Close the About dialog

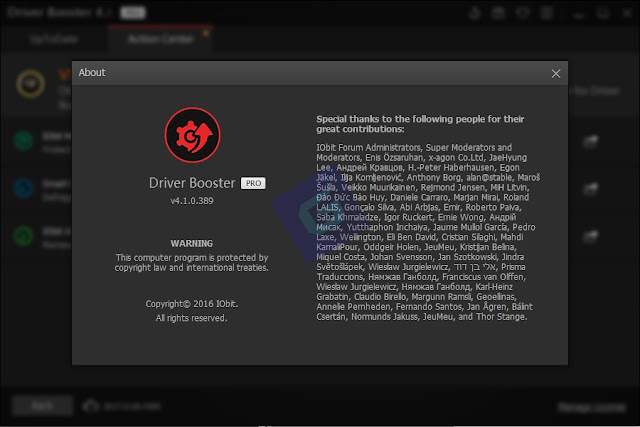pyautogui.click(x=556, y=73)
